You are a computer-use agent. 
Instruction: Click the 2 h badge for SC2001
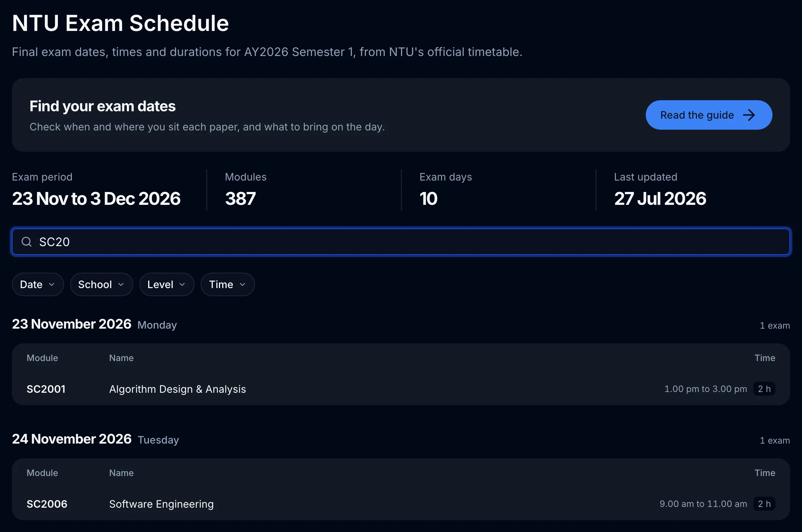pyautogui.click(x=764, y=389)
